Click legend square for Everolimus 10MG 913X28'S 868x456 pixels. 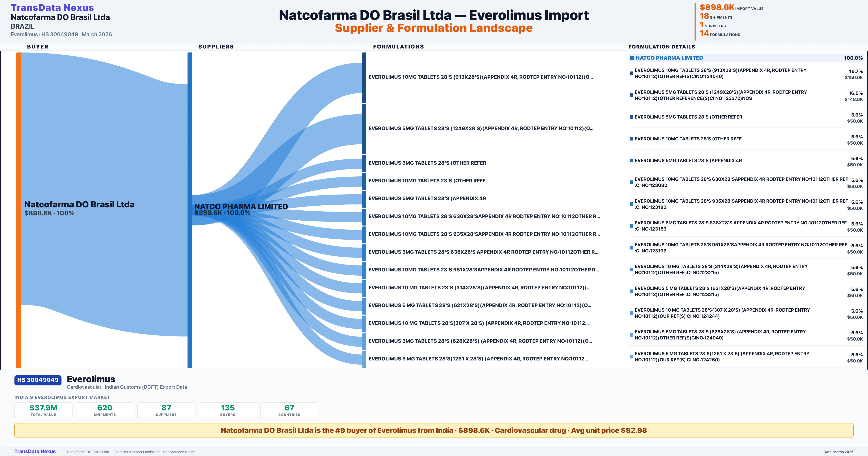631,73
